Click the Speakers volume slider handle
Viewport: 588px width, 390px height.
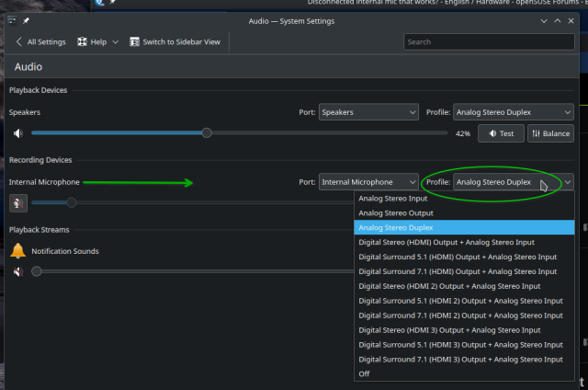click(207, 133)
